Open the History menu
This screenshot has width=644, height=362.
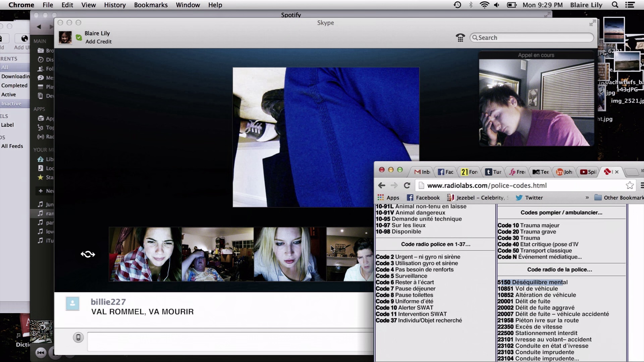click(x=115, y=5)
